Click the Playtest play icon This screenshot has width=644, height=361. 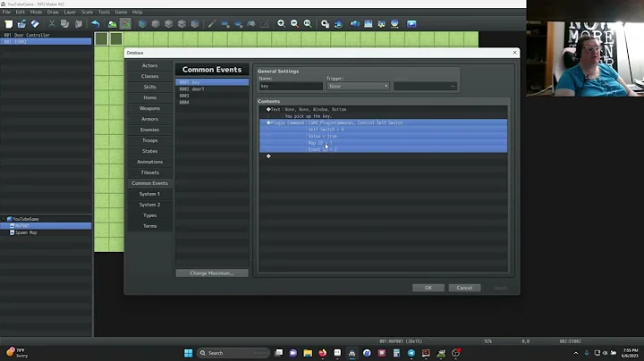[x=411, y=24]
